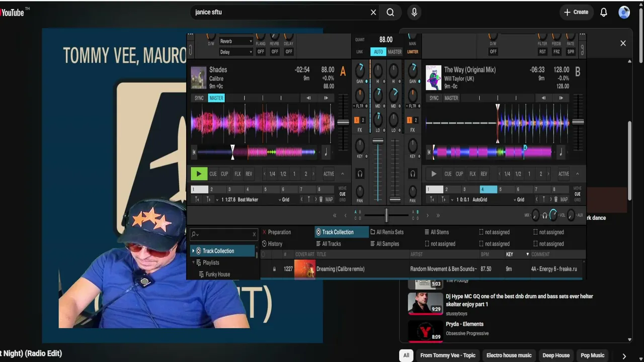Open deck B Grid cue type dropdown
This screenshot has width=644, height=362.
tap(519, 200)
